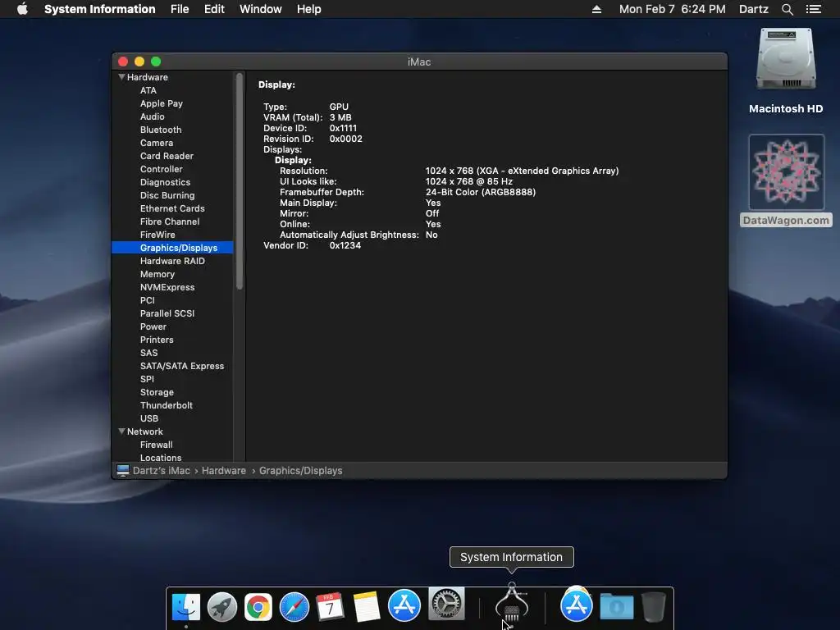Click the date and time in menu bar
This screenshot has width=840, height=630.
pyautogui.click(x=673, y=9)
